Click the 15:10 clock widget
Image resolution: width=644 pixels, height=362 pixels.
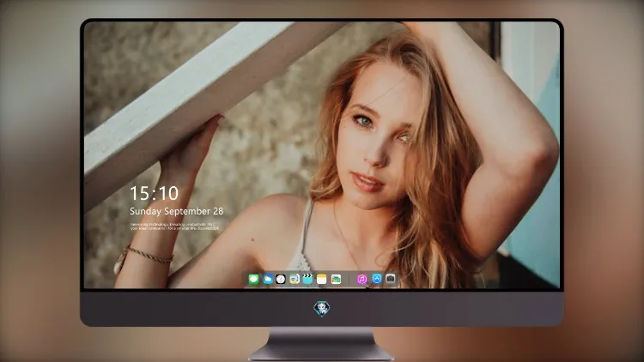pyautogui.click(x=155, y=193)
